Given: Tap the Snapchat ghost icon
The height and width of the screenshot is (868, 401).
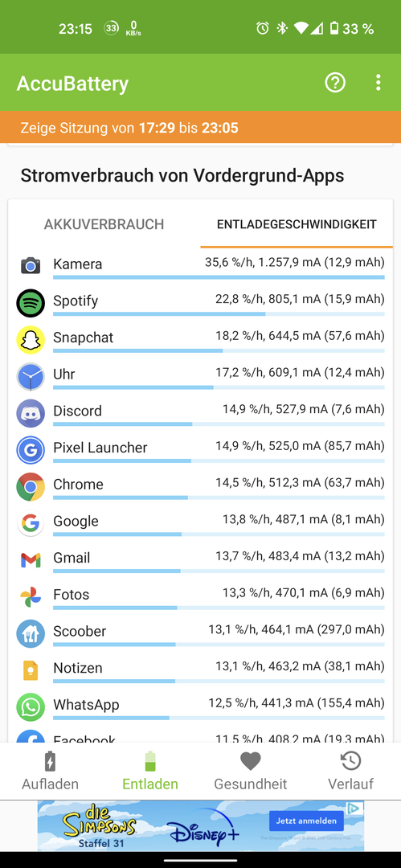Looking at the screenshot, I should pos(31,339).
